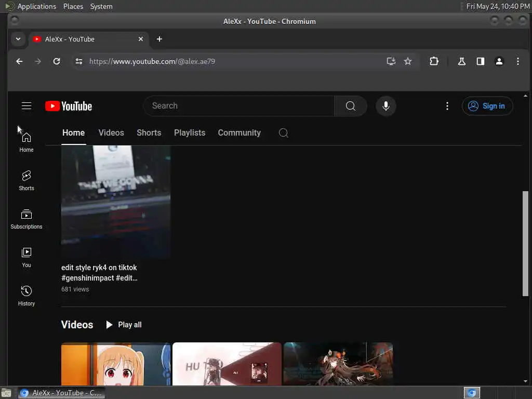
Task: Open the ryk4 edit style short thumbnail
Action: click(116, 202)
